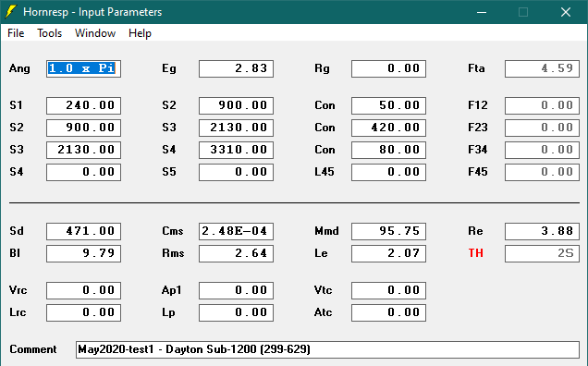Screen dimensions: 588x366
Task: Click the Ang label
Action: pyautogui.click(x=19, y=69)
